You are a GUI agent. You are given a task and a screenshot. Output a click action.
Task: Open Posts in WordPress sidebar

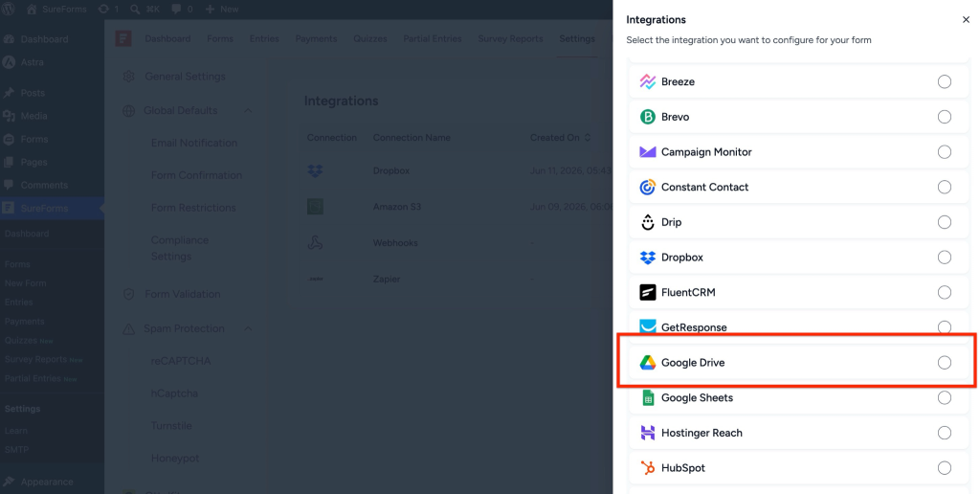(33, 93)
